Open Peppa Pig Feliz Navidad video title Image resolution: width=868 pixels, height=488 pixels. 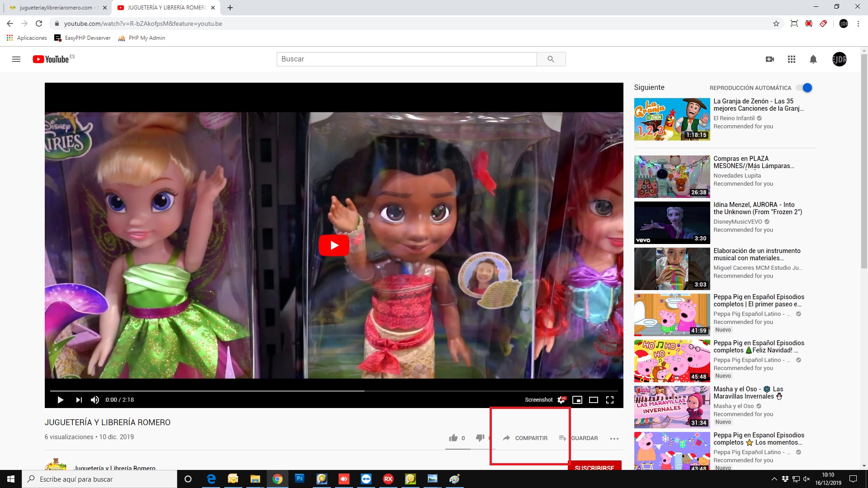[759, 347]
